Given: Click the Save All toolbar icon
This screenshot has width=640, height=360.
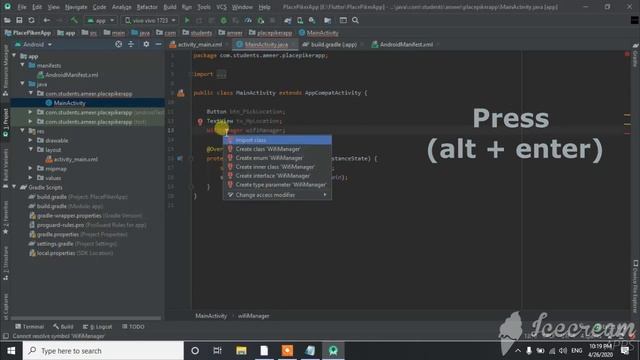Looking at the screenshot, I should pos(19,20).
